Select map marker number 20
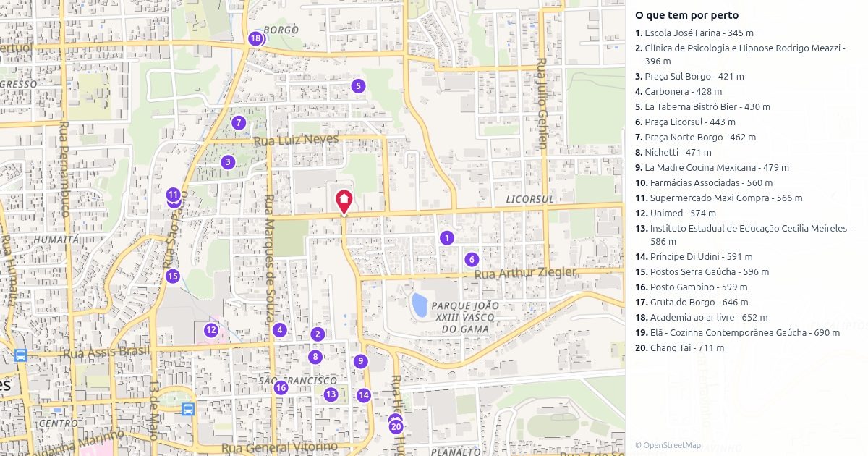 click(396, 426)
